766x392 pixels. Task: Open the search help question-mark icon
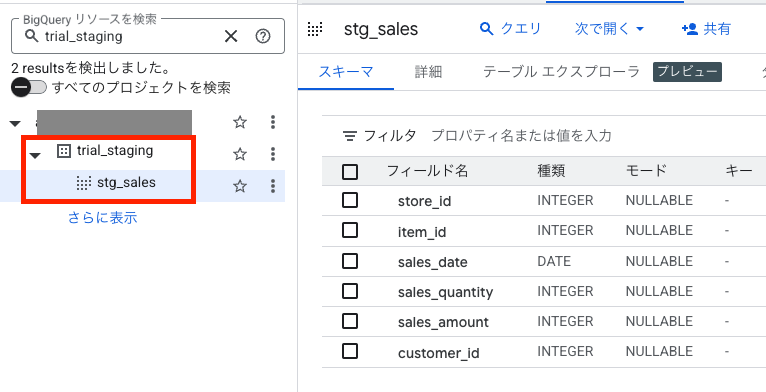[263, 36]
